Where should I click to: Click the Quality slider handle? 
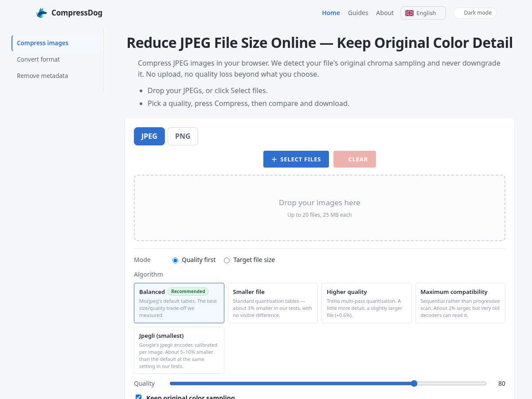414,383
